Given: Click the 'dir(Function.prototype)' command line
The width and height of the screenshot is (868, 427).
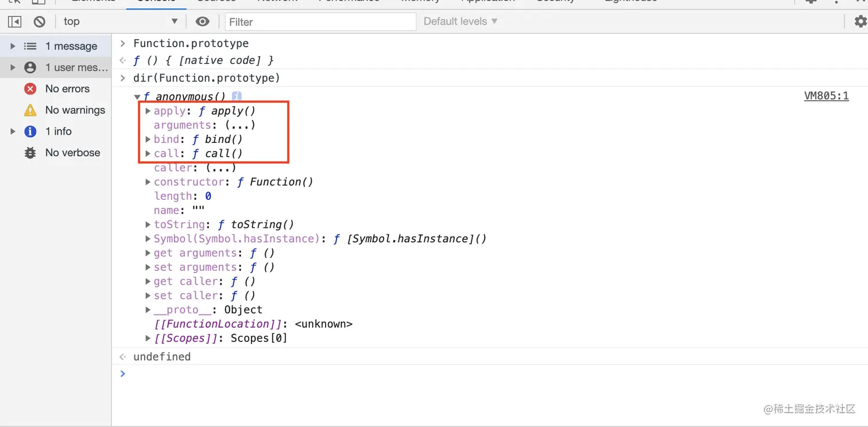Looking at the screenshot, I should tap(207, 78).
